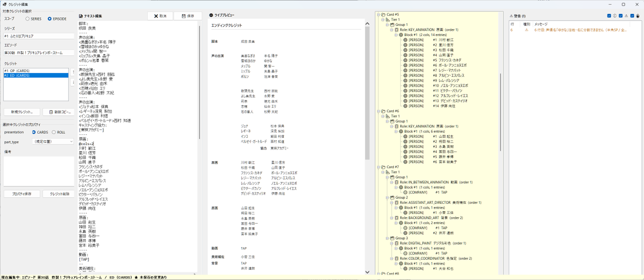Toggle the warning messages checkbox
The width and height of the screenshot is (644, 280).
tap(620, 16)
